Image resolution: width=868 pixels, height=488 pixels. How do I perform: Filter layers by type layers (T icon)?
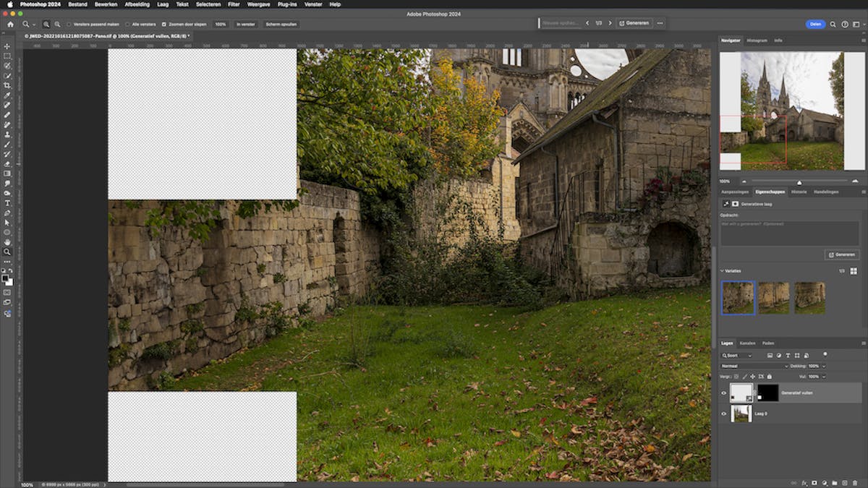pos(788,356)
